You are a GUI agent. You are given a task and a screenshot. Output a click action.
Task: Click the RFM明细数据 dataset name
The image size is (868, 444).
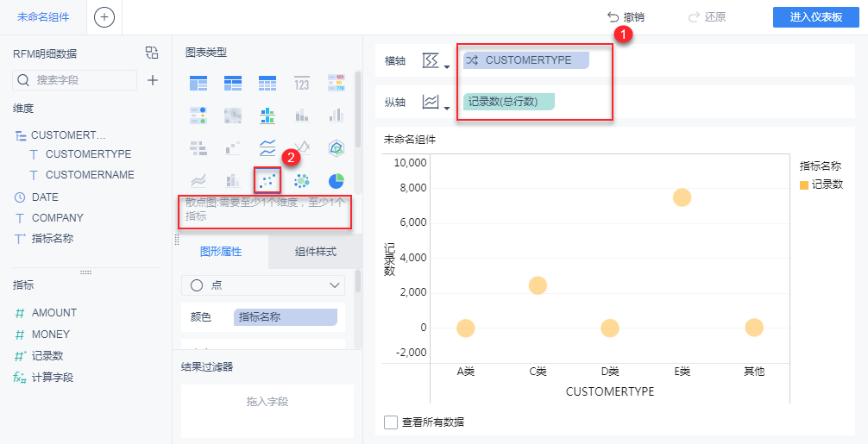click(46, 53)
